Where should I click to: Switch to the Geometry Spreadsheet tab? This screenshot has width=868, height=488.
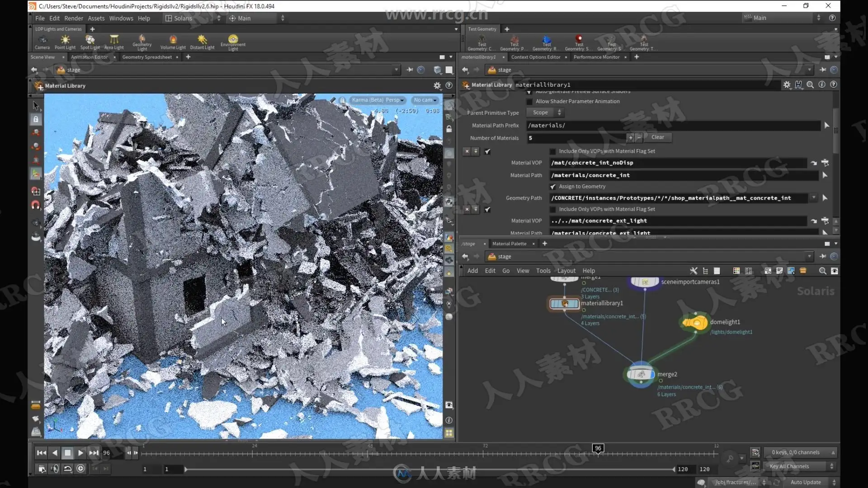(x=147, y=57)
